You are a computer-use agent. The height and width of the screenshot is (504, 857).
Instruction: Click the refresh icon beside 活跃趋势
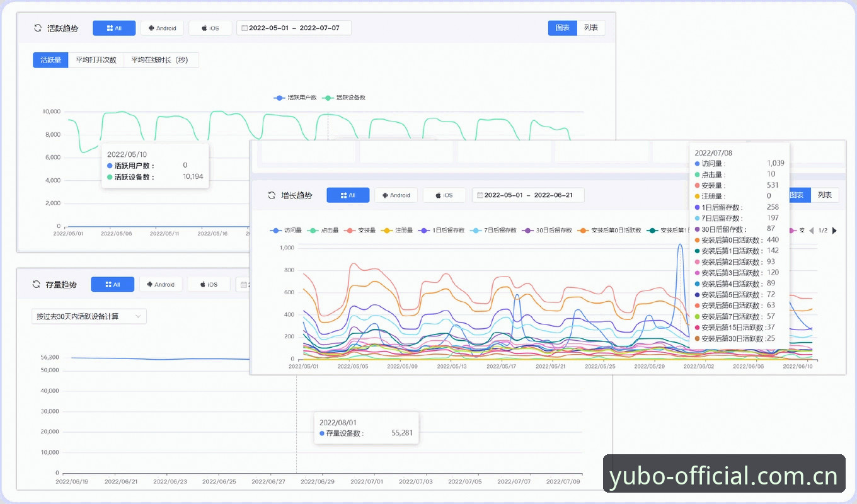pyautogui.click(x=38, y=28)
